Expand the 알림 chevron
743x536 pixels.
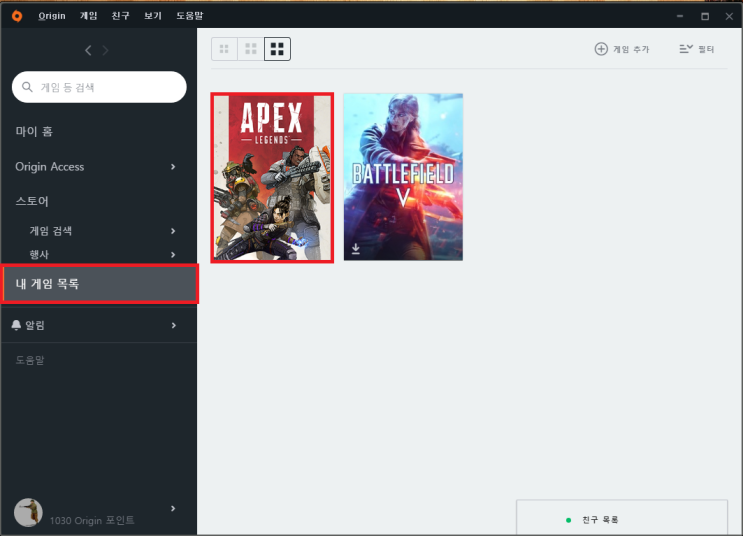point(173,325)
